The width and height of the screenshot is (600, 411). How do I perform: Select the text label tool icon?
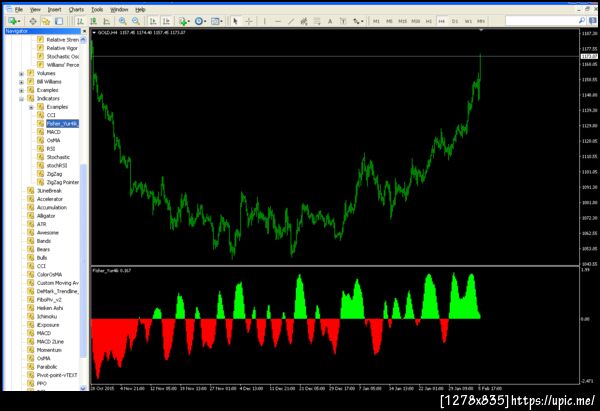[343, 21]
